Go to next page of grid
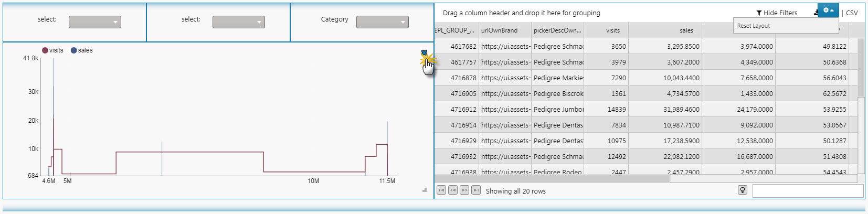868x214 pixels. click(464, 190)
